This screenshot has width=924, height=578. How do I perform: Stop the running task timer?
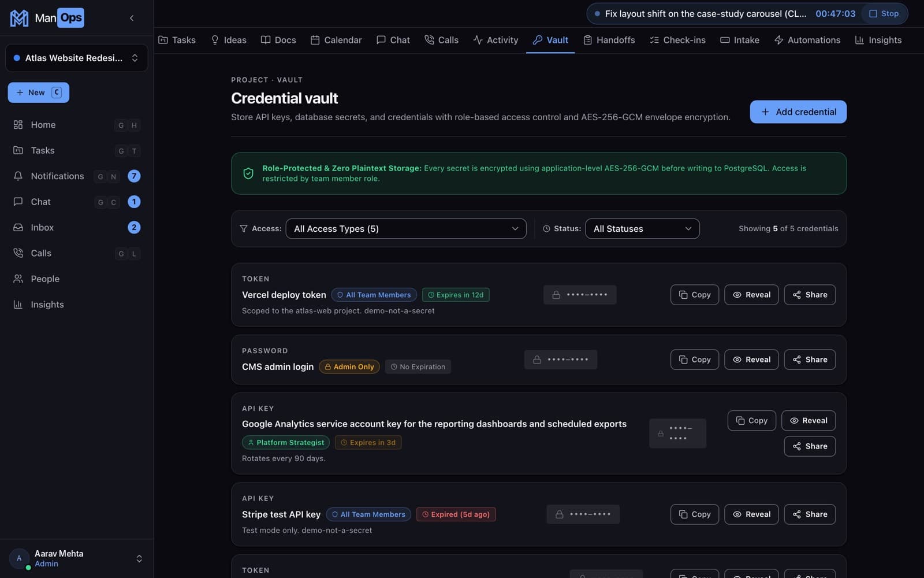(884, 13)
